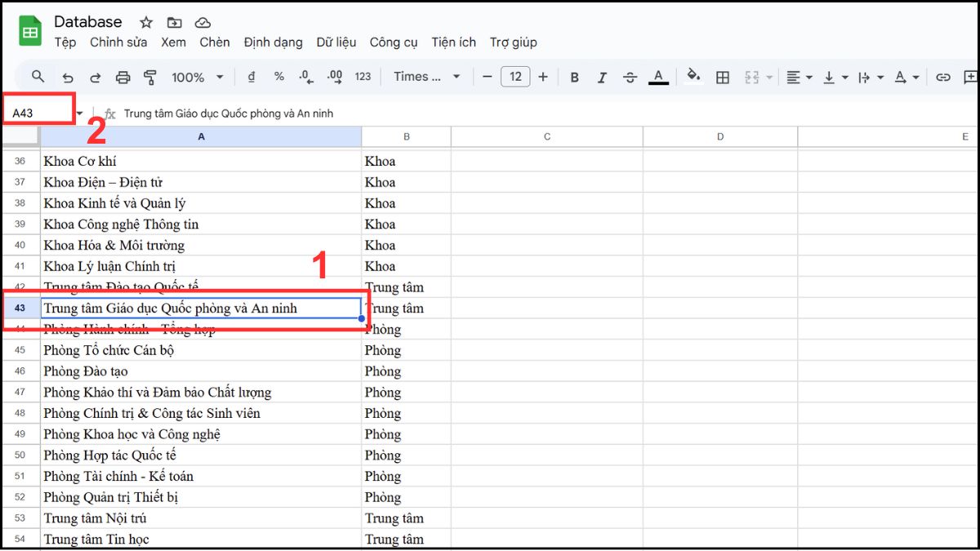Click the print icon
Image resolution: width=980 pixels, height=551 pixels.
(122, 77)
